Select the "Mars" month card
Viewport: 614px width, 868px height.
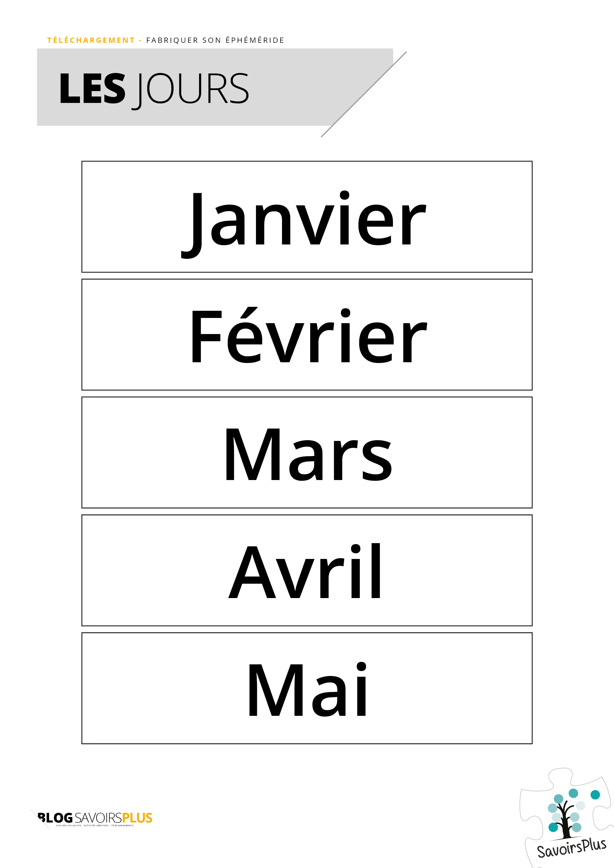pyautogui.click(x=307, y=453)
